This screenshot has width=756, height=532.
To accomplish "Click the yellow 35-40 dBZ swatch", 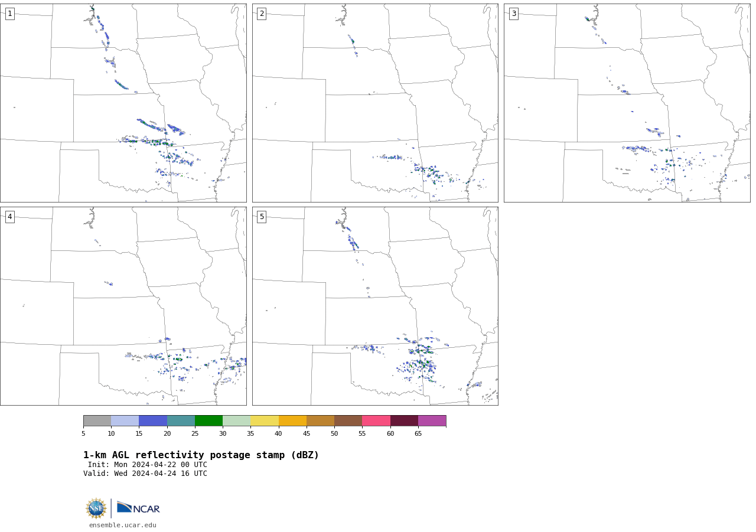I will coord(265,421).
